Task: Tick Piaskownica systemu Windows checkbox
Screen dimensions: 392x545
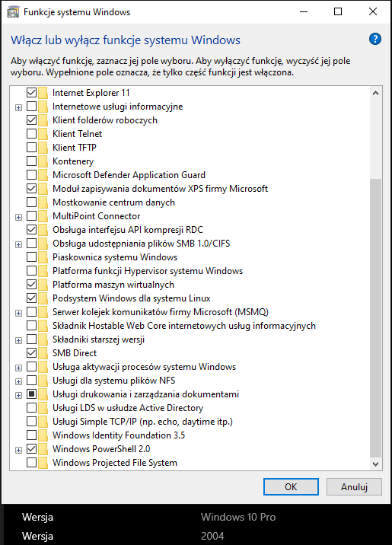Action: tap(32, 257)
